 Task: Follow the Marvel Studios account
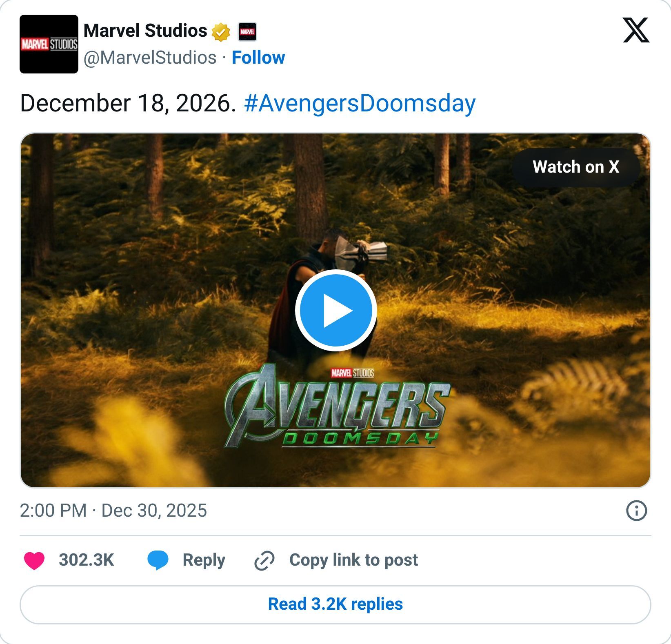pos(258,58)
